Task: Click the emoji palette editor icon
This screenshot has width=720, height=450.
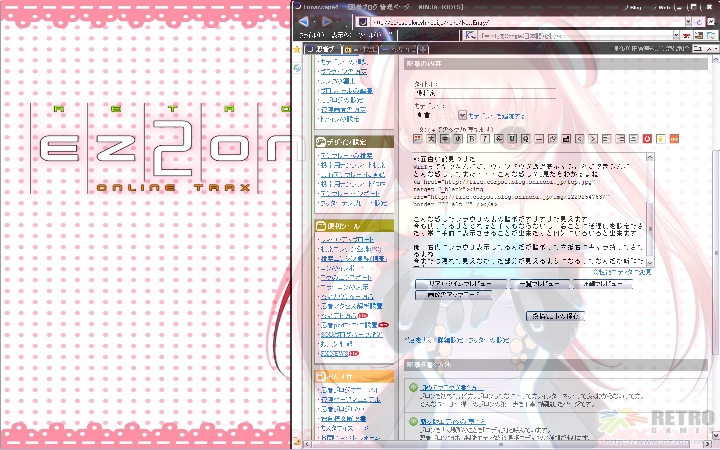Action: click(x=417, y=138)
